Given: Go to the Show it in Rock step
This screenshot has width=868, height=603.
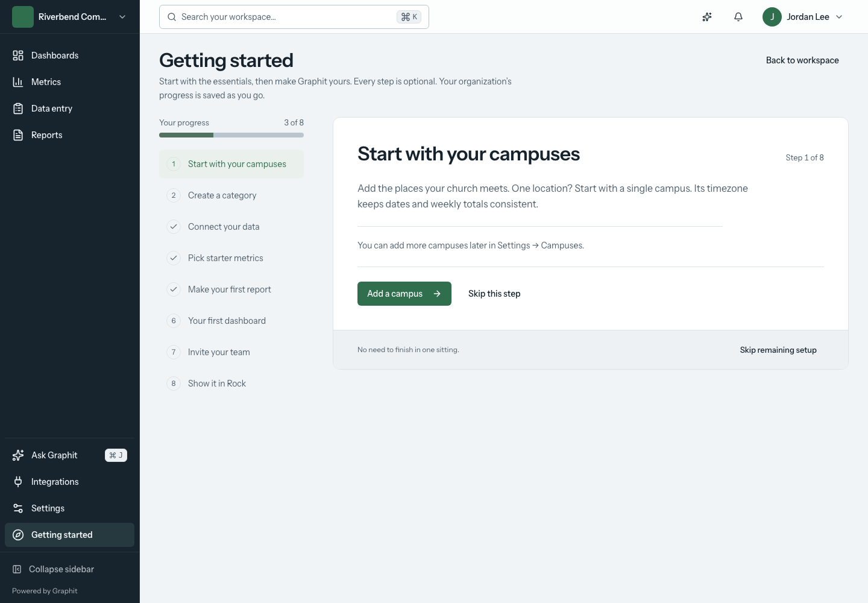Looking at the screenshot, I should tap(231, 384).
